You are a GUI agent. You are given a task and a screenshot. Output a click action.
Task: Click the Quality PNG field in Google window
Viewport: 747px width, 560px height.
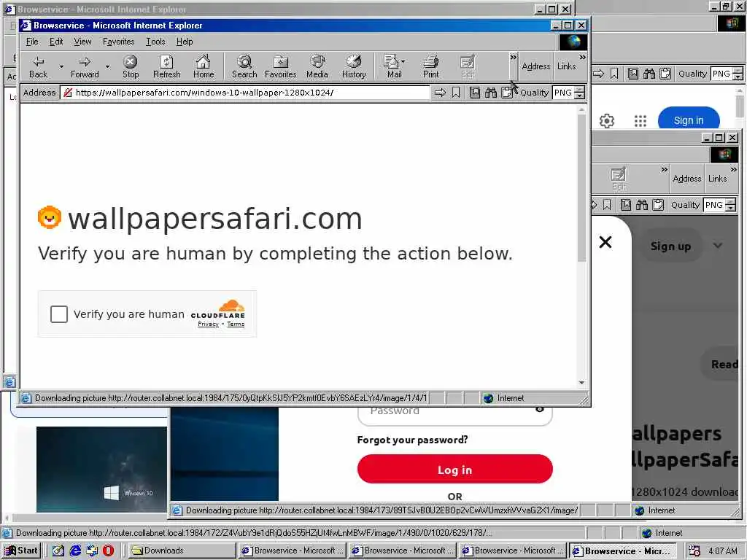721,74
